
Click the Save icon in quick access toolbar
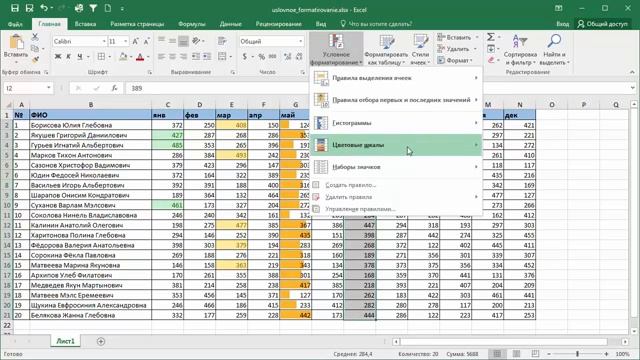(15, 8)
